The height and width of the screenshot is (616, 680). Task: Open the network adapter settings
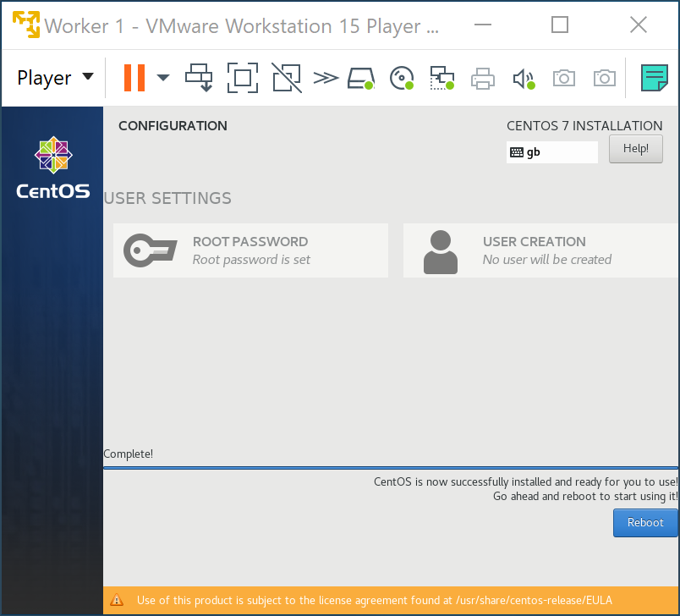[441, 77]
